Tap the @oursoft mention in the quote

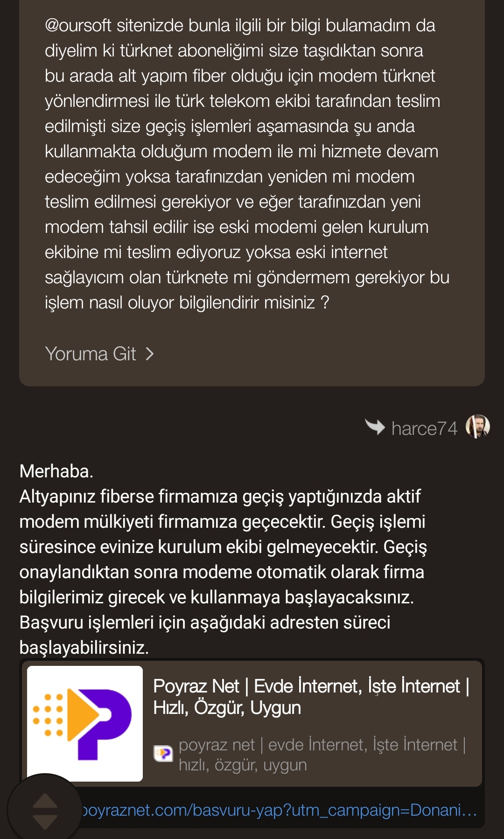78,26
